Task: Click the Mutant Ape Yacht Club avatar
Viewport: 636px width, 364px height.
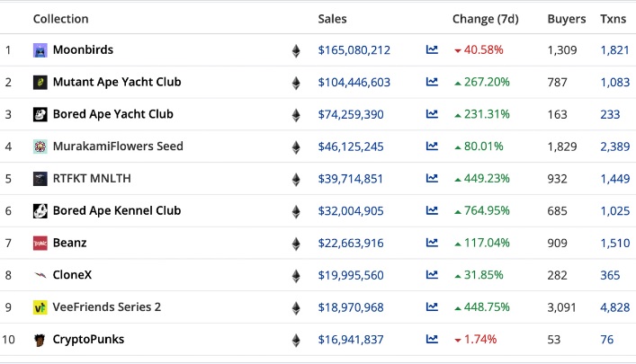Action: tap(40, 83)
